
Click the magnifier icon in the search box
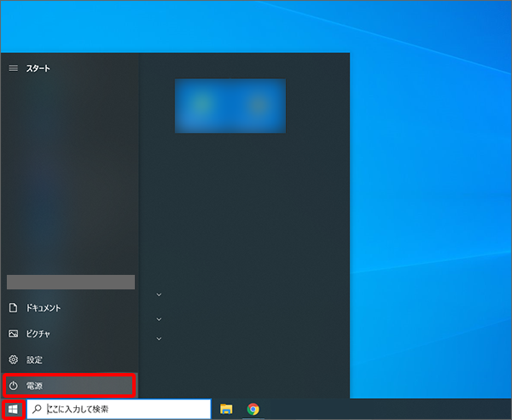[x=37, y=410]
